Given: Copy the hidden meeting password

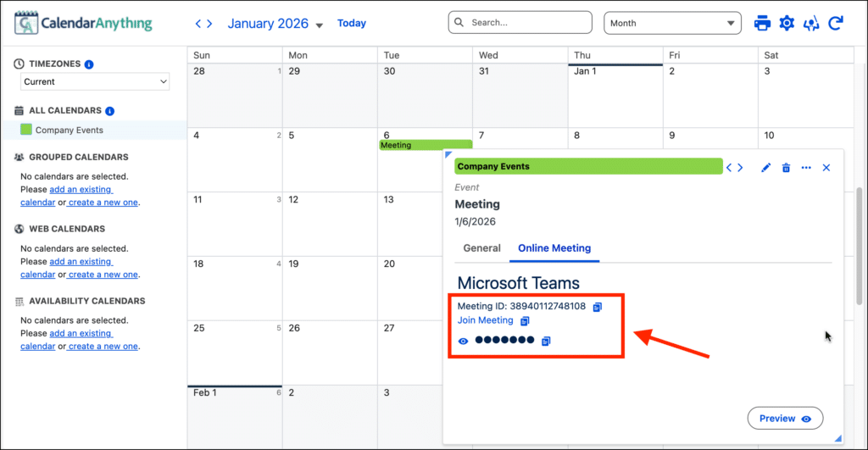Looking at the screenshot, I should (546, 341).
